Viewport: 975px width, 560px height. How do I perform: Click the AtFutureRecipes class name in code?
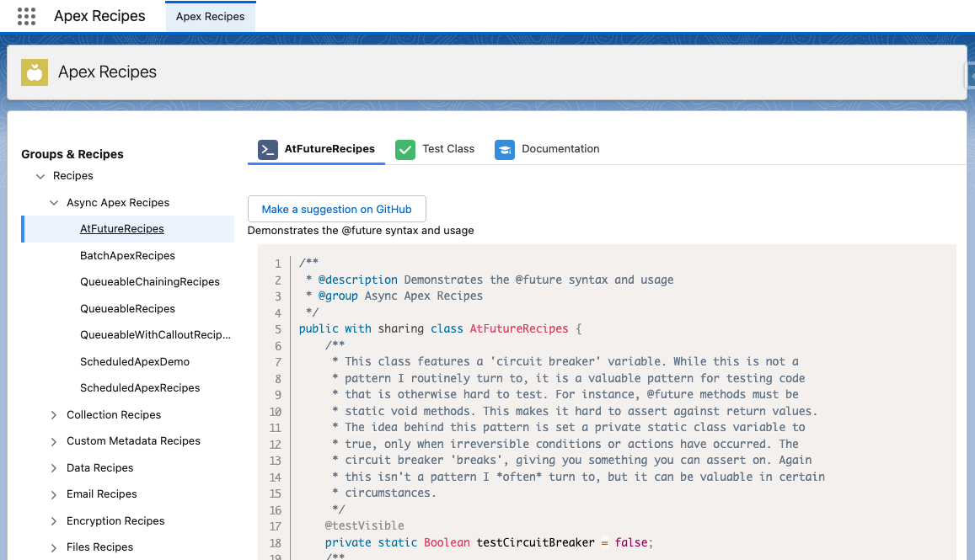click(519, 328)
